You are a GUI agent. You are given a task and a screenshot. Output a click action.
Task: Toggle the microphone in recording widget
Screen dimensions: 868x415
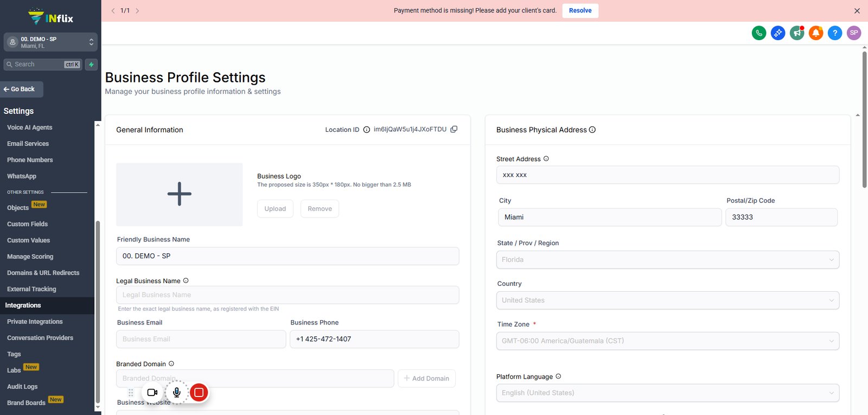(x=177, y=392)
